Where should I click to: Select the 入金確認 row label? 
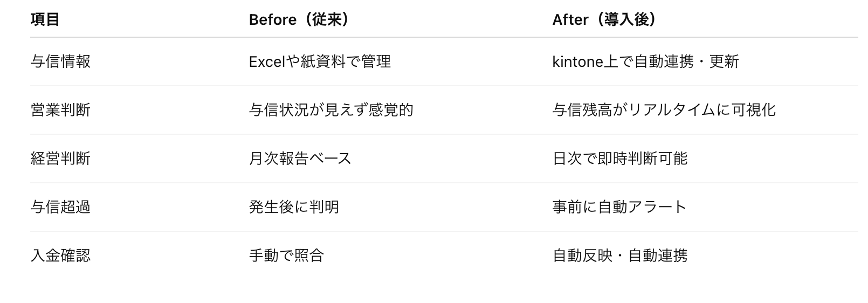[60, 256]
